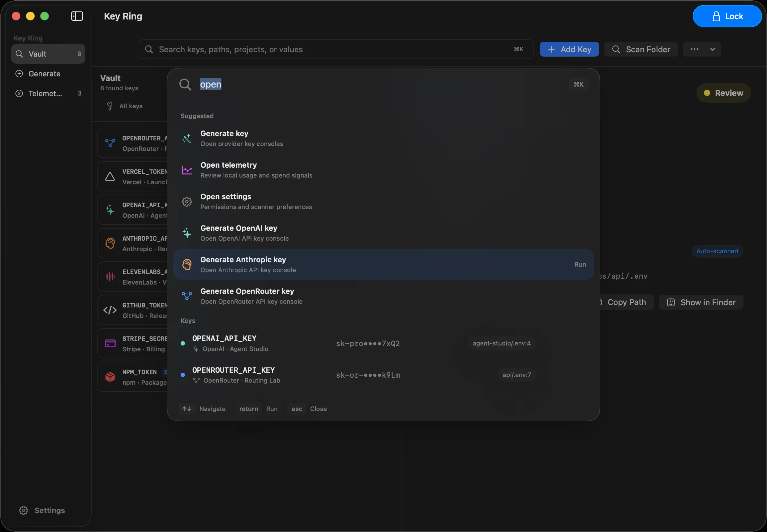Toggle the sidebar panel icon
The width and height of the screenshot is (767, 532).
(77, 16)
